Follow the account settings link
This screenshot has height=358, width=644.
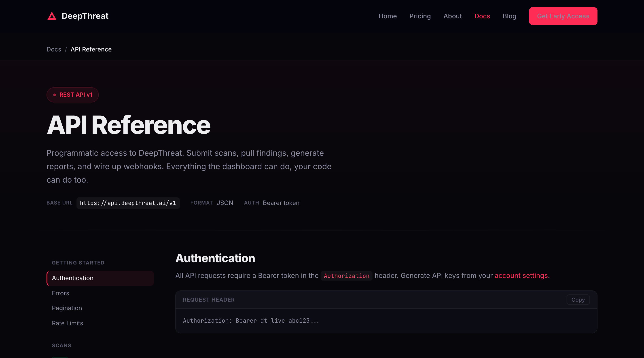click(521, 275)
